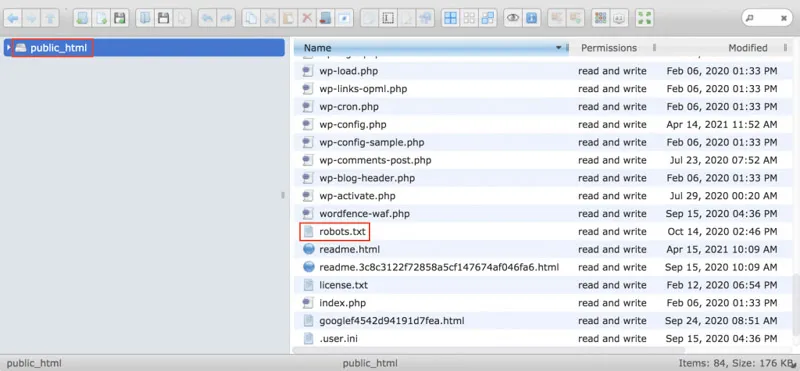Screen dimensions: 800x371
Task: Create a new folder from the toolbar
Action: [83, 19]
